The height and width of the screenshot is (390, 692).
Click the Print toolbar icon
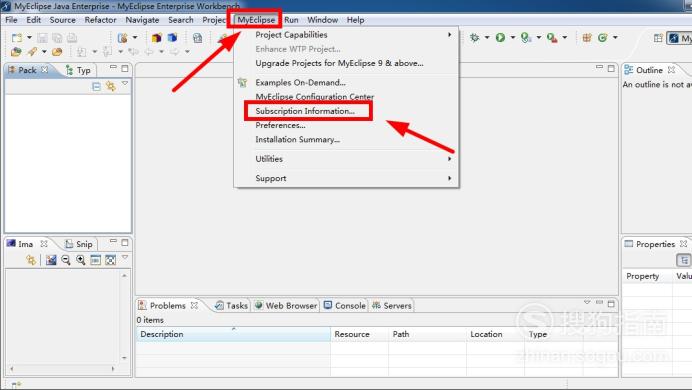(x=72, y=38)
